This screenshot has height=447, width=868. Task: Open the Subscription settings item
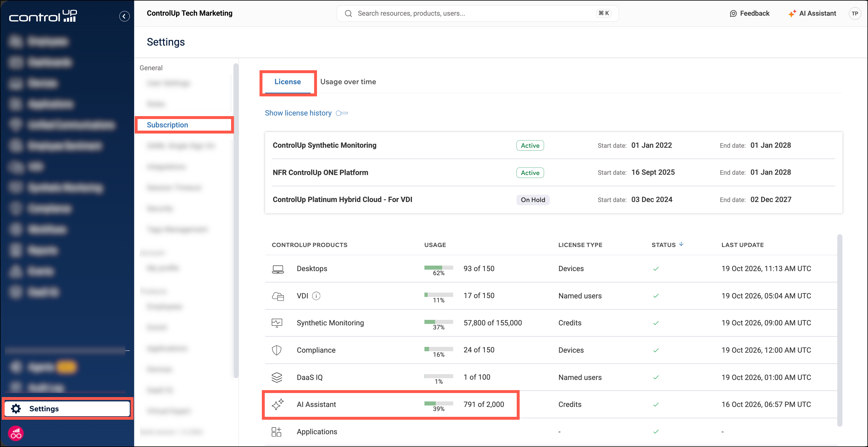coord(168,125)
